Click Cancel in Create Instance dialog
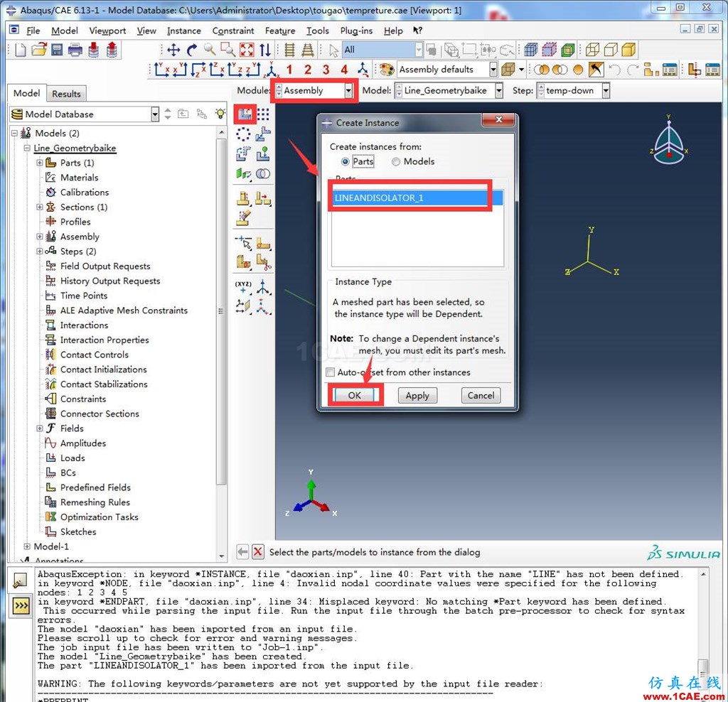This screenshot has width=728, height=702. pyautogui.click(x=481, y=395)
